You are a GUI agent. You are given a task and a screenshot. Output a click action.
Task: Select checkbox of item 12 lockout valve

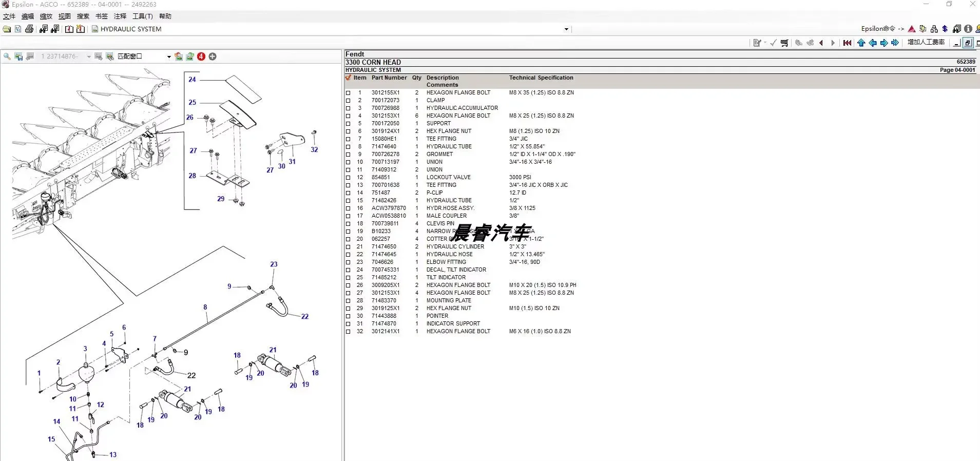[x=348, y=178]
